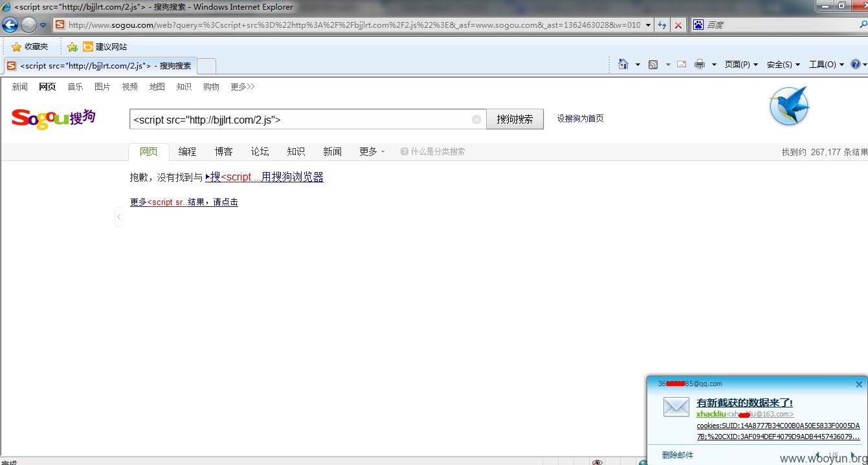Select the 论坛 forum search tab
The width and height of the screenshot is (868, 465).
tap(260, 151)
